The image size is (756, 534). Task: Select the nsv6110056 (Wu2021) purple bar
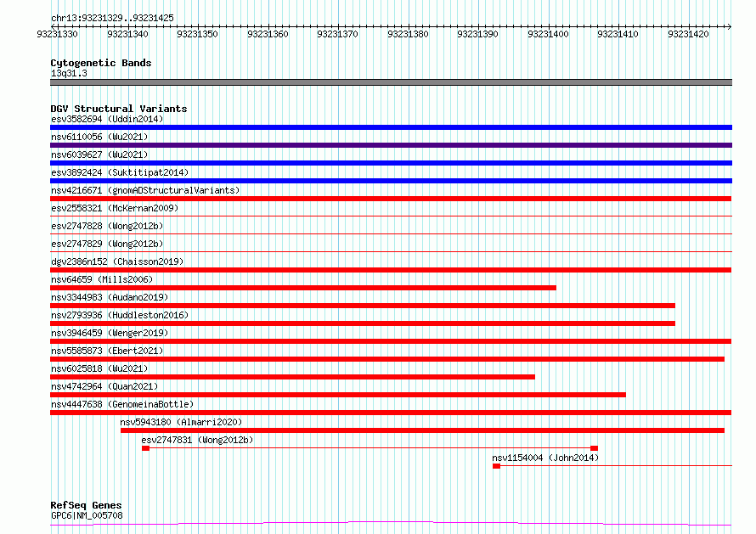tap(391, 145)
